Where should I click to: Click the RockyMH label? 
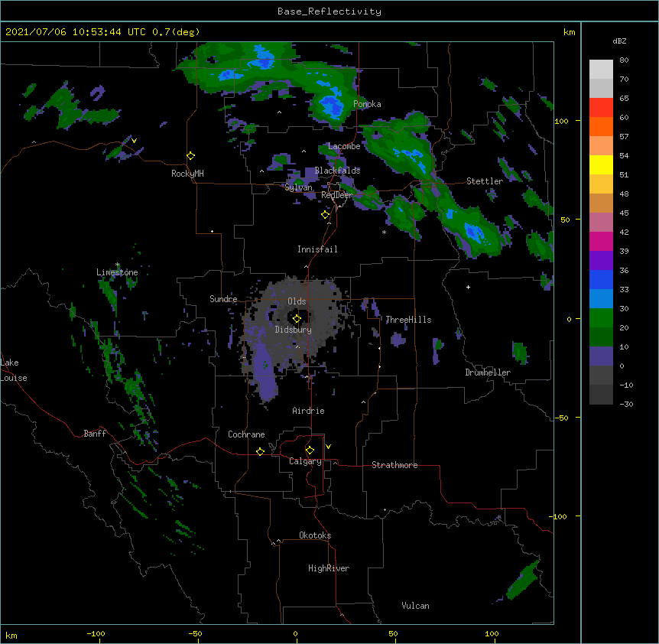tap(187, 174)
